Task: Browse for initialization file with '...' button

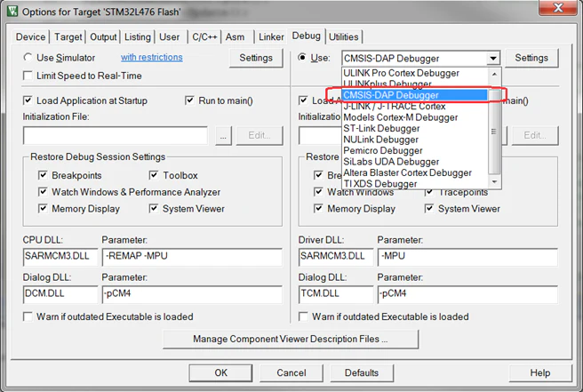Action: [x=222, y=136]
